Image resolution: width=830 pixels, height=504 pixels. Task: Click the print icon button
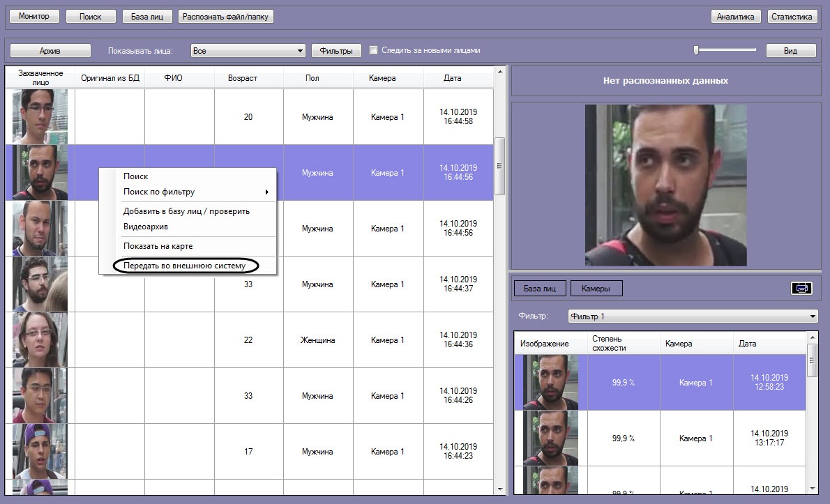(x=801, y=288)
